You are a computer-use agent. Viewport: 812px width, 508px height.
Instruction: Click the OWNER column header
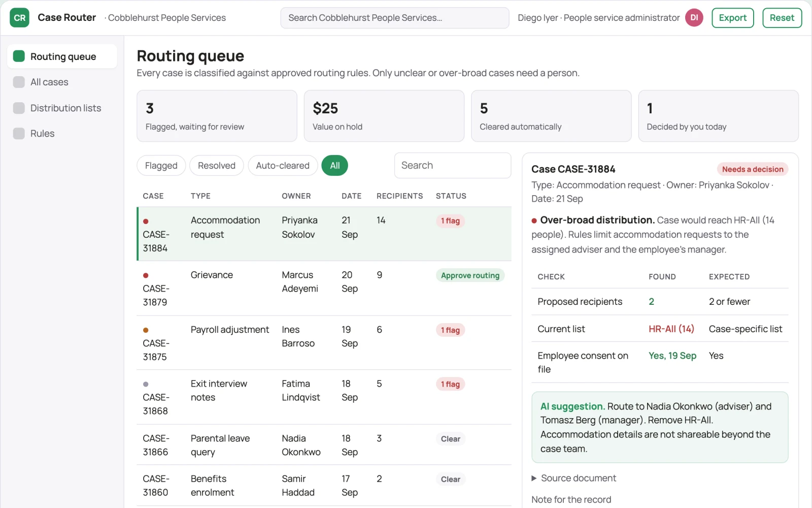coord(296,196)
